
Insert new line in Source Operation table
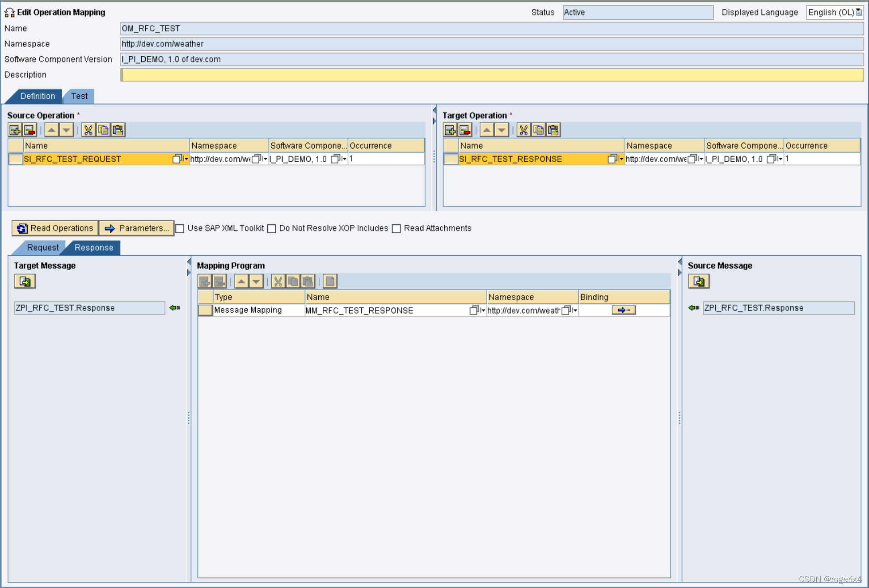pyautogui.click(x=15, y=130)
